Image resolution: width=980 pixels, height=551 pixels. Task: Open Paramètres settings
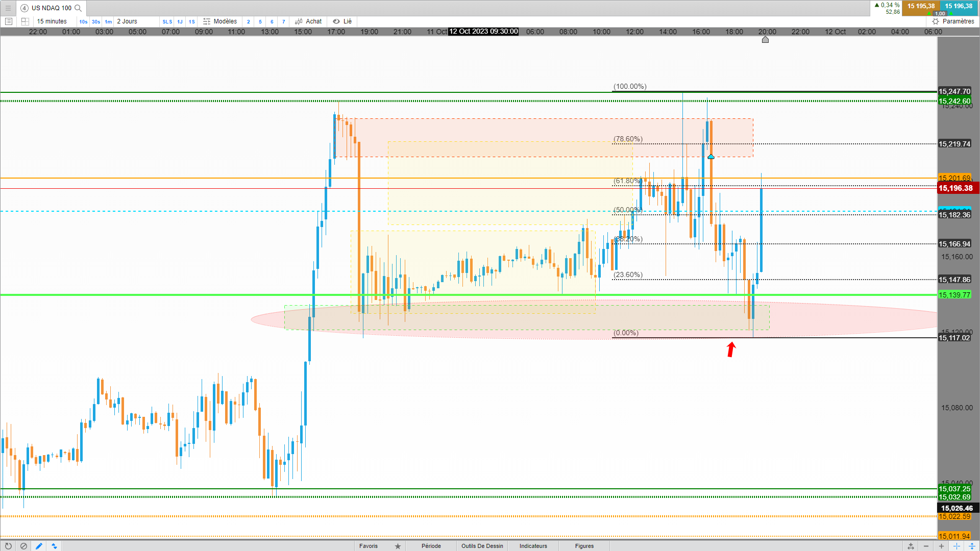click(x=953, y=21)
